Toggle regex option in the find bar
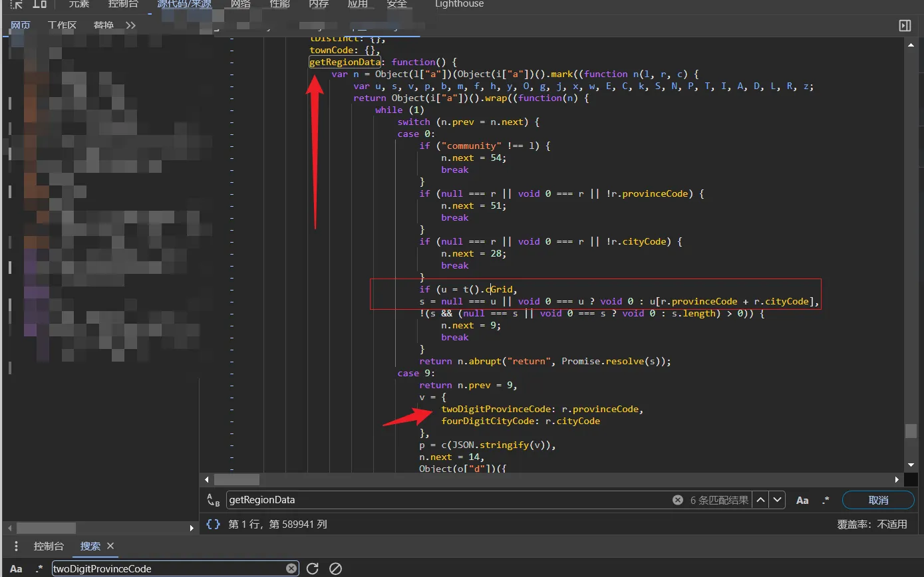The height and width of the screenshot is (577, 924). [x=826, y=500]
